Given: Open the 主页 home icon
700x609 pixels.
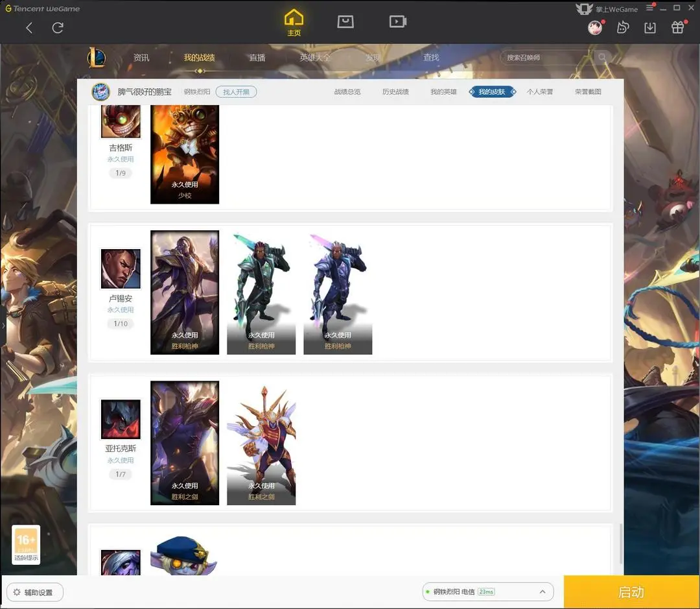Looking at the screenshot, I should coord(294,22).
